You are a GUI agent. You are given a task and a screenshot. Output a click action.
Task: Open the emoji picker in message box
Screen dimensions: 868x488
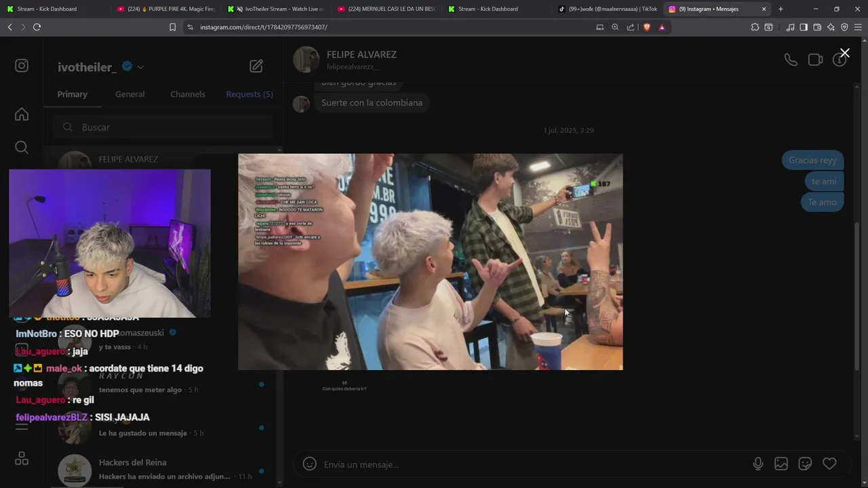coord(310,464)
